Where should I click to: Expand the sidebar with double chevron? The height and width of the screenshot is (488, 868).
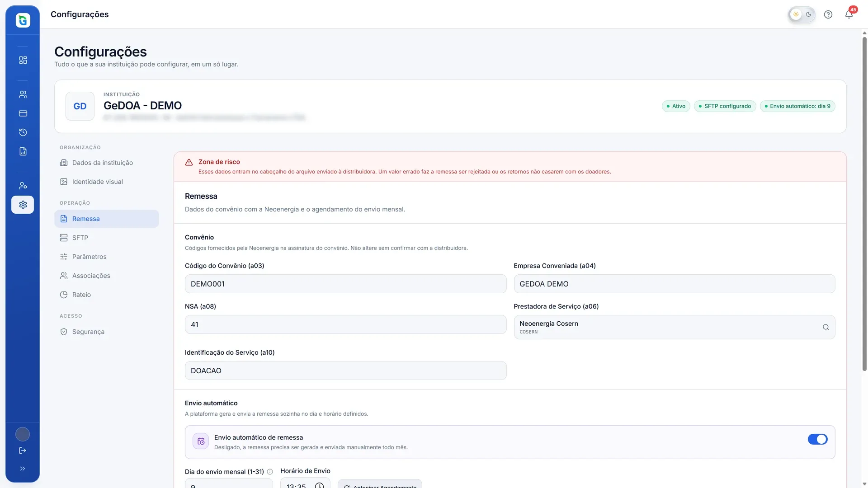click(23, 469)
